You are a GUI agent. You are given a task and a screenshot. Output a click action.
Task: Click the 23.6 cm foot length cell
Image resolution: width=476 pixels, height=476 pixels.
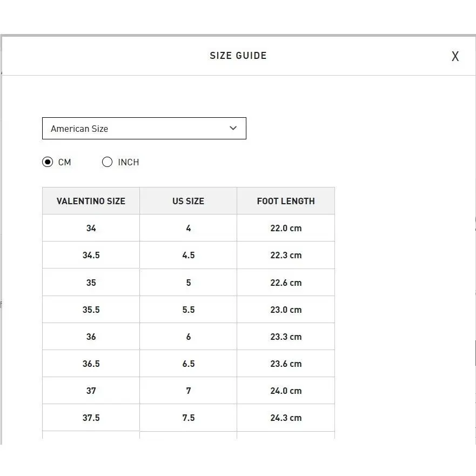coord(286,364)
